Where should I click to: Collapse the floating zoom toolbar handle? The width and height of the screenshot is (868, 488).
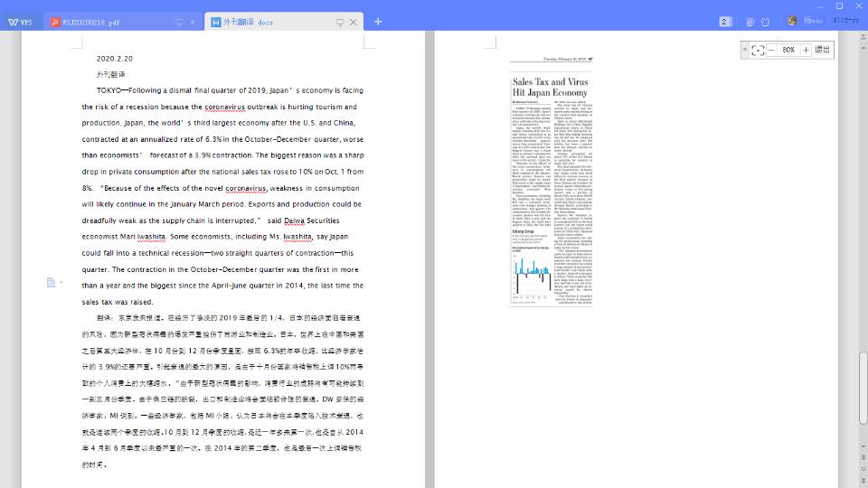[x=745, y=50]
